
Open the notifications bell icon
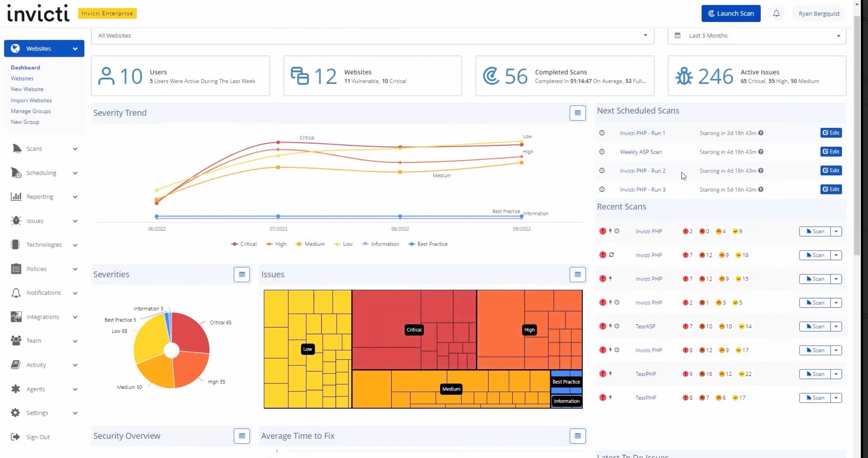[776, 14]
